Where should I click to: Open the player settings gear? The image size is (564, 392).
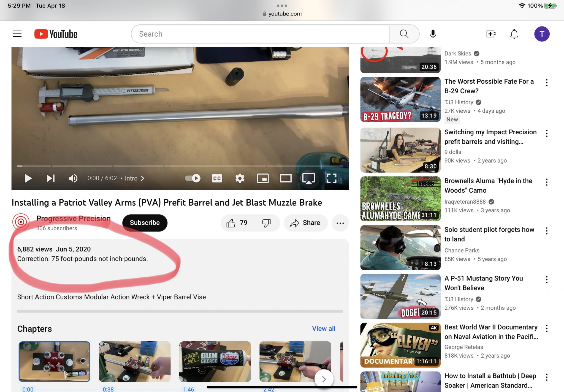point(240,178)
